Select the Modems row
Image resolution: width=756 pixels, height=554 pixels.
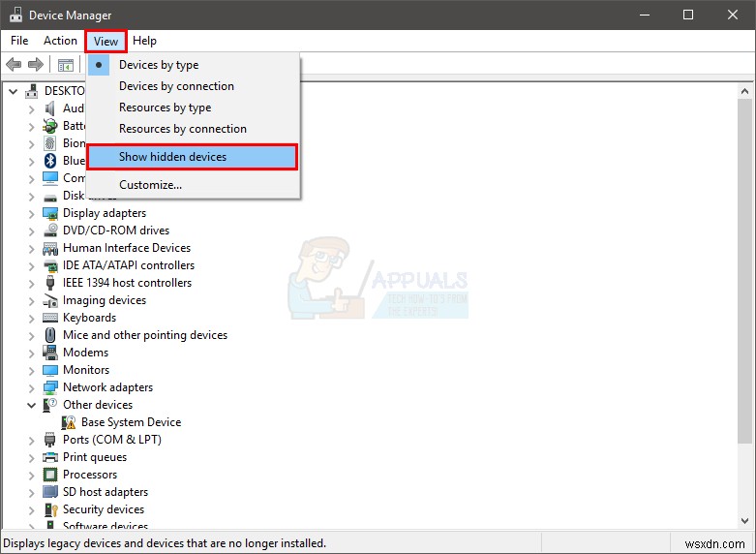click(85, 353)
